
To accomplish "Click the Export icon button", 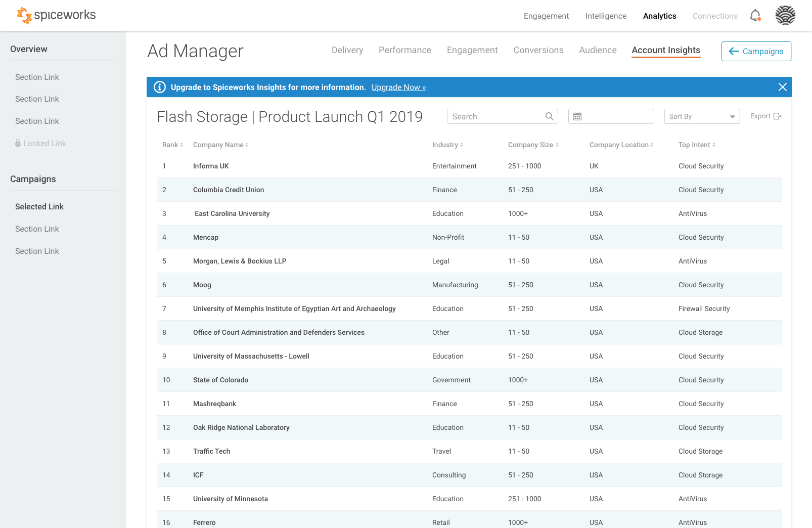I will (x=778, y=116).
